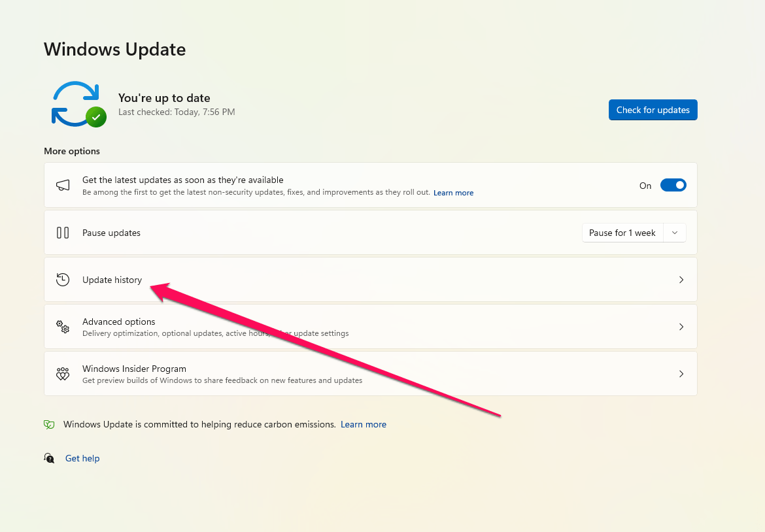Click the Windows Update sync status icon
765x532 pixels.
click(78, 104)
